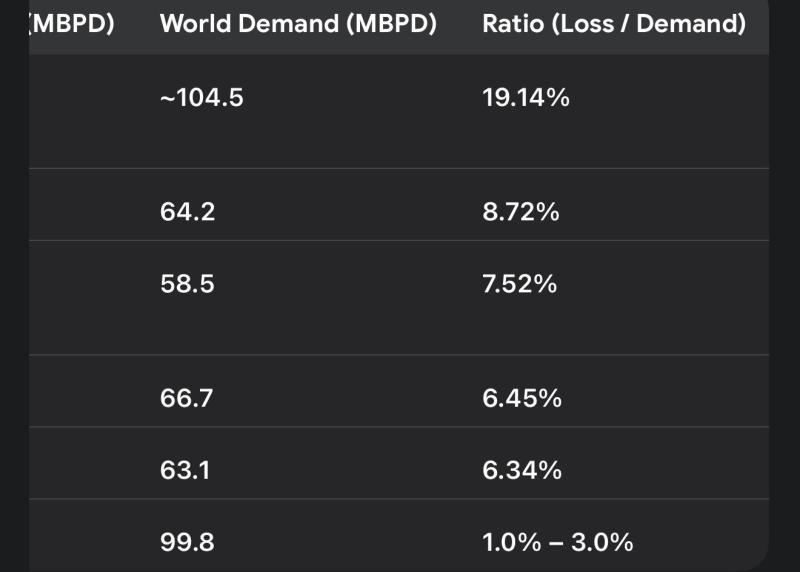This screenshot has height=572, width=800.
Task: Click the Ratio (Loss / Demand) column header
Action: pos(613,24)
